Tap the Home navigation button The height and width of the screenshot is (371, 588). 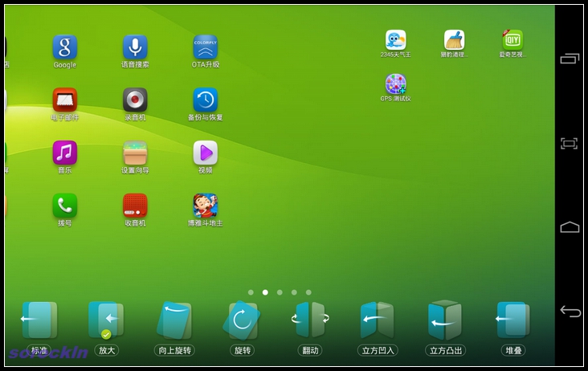tap(570, 227)
